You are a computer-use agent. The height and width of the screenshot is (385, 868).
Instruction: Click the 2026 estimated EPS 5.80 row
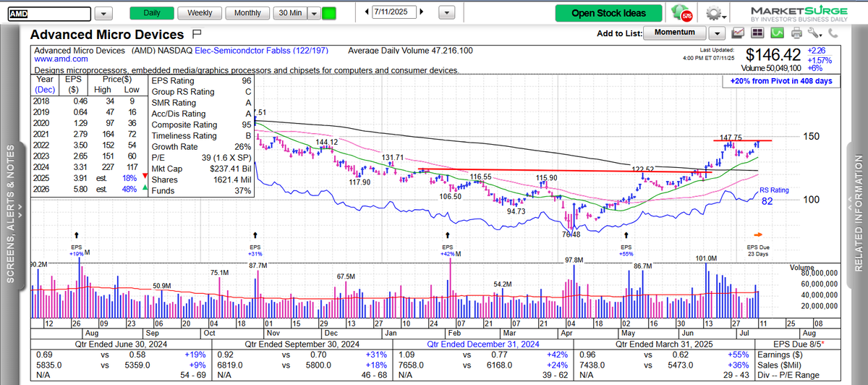point(88,188)
